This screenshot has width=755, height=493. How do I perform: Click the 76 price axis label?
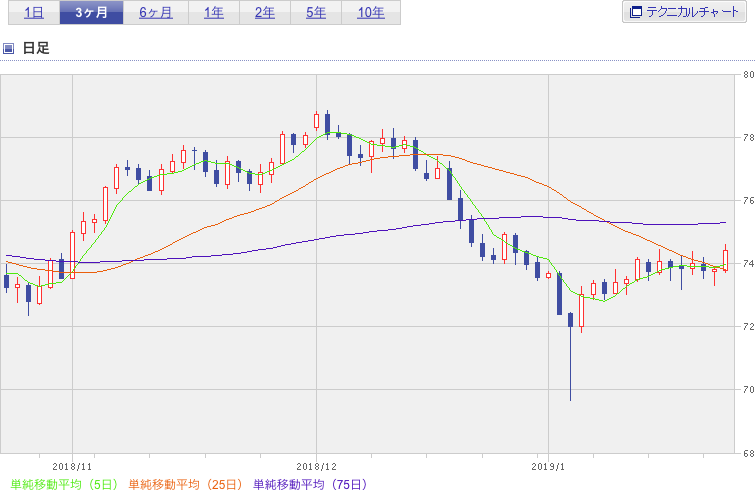(x=749, y=201)
